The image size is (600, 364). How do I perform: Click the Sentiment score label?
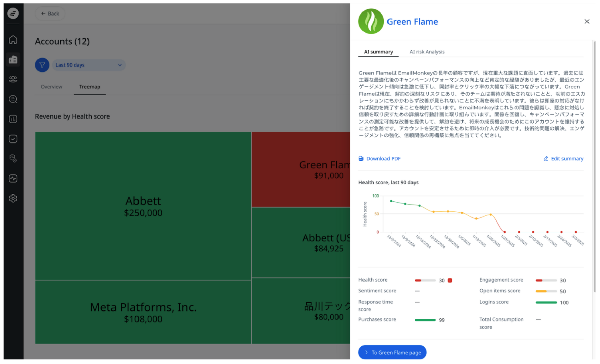[377, 291]
